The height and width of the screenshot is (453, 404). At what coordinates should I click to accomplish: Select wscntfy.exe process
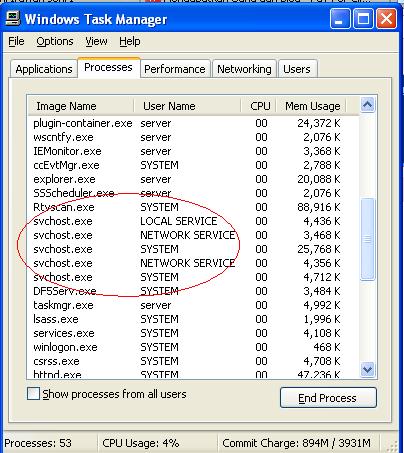click(187, 137)
